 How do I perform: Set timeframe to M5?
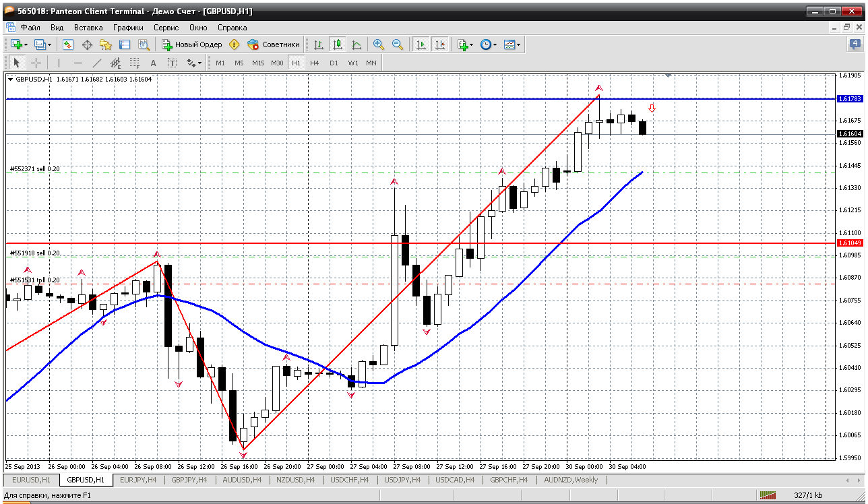(x=239, y=63)
